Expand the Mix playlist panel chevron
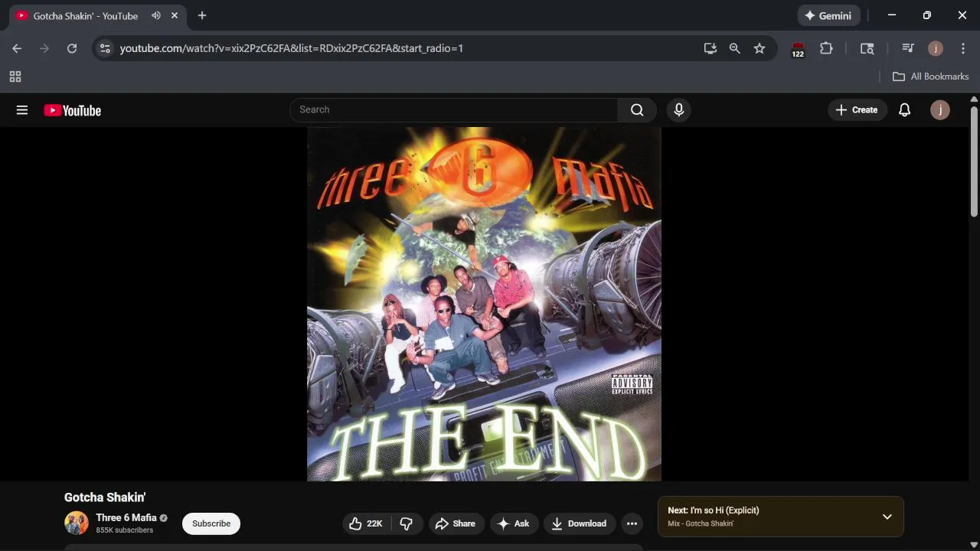980x551 pixels. pyautogui.click(x=887, y=517)
